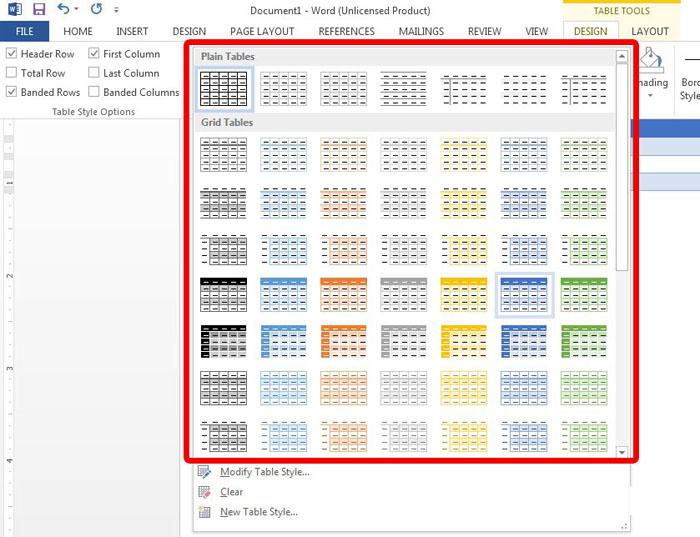The height and width of the screenshot is (537, 700).
Task: Switch to the INSERT tab
Action: coord(132,31)
